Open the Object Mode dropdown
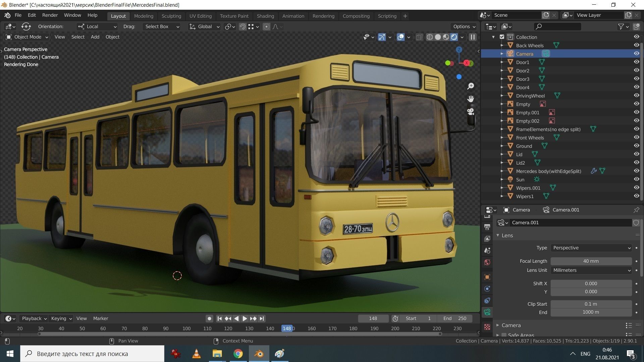The height and width of the screenshot is (362, 644). click(x=28, y=37)
